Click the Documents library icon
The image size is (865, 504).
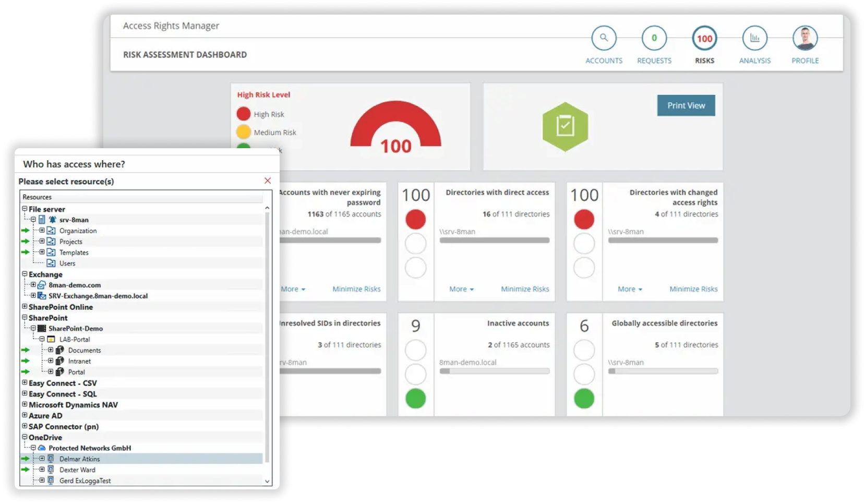[60, 350]
